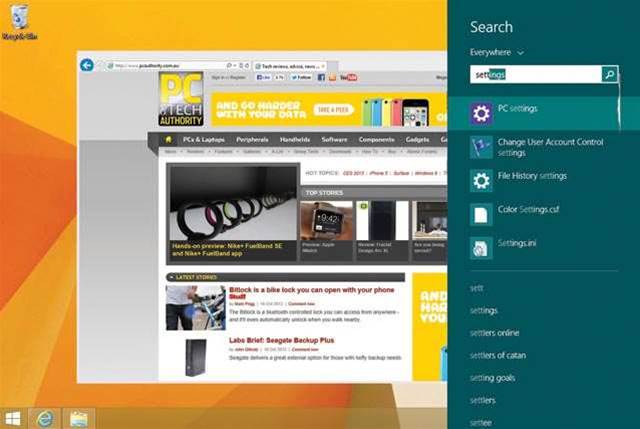Open the Recycle Bin desktop icon
This screenshot has width=640, height=429.
tap(19, 21)
